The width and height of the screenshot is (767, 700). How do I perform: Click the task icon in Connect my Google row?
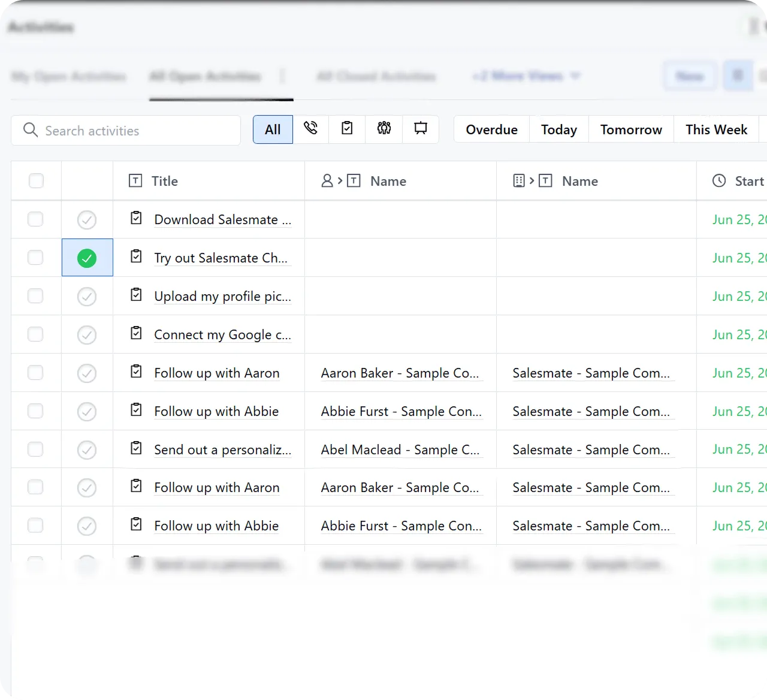click(137, 333)
